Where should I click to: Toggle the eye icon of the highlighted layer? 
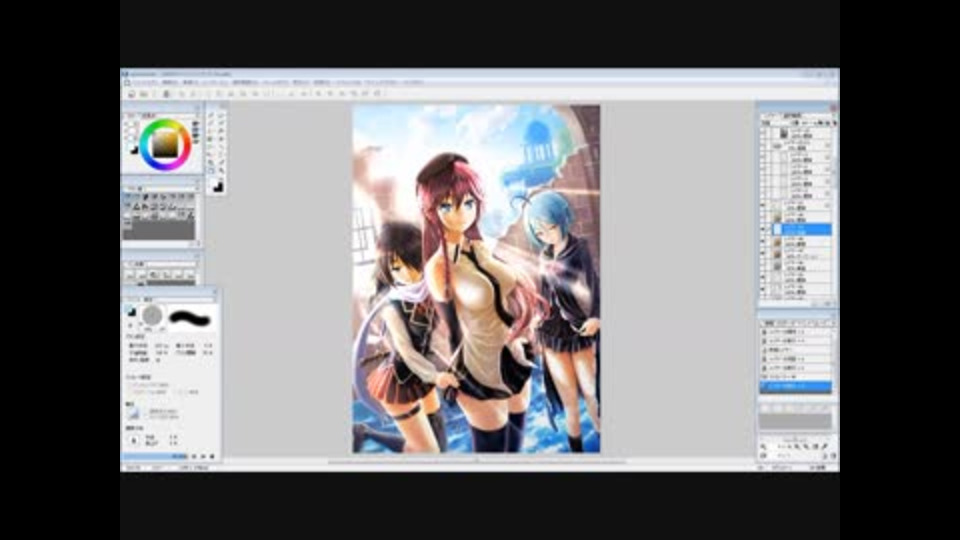click(763, 230)
